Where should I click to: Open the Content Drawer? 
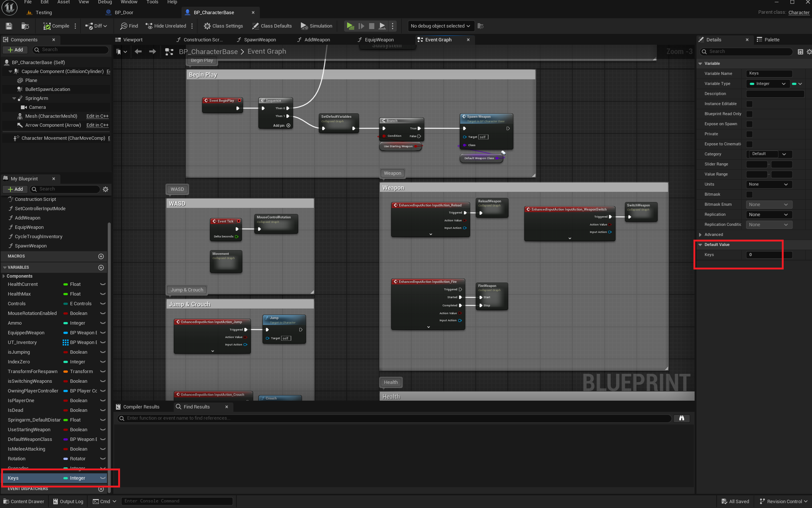pyautogui.click(x=23, y=501)
